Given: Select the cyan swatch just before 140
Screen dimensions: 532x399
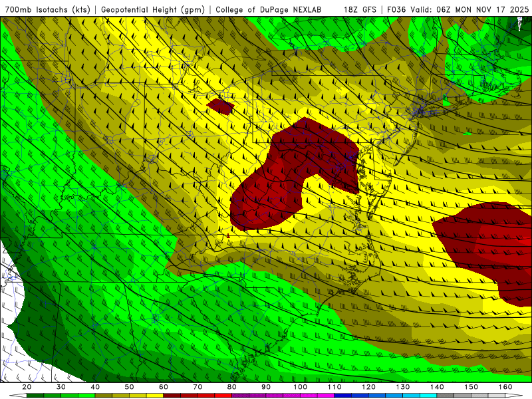Looking at the screenshot, I should [428, 396].
